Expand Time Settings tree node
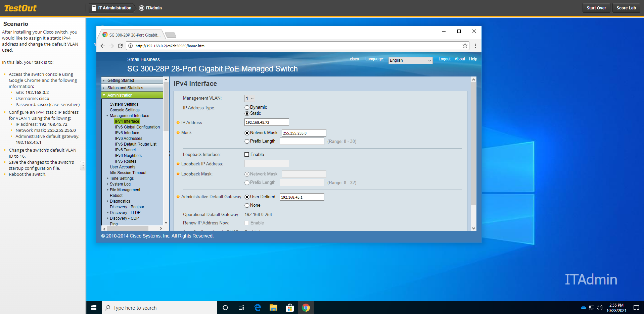 (x=107, y=178)
